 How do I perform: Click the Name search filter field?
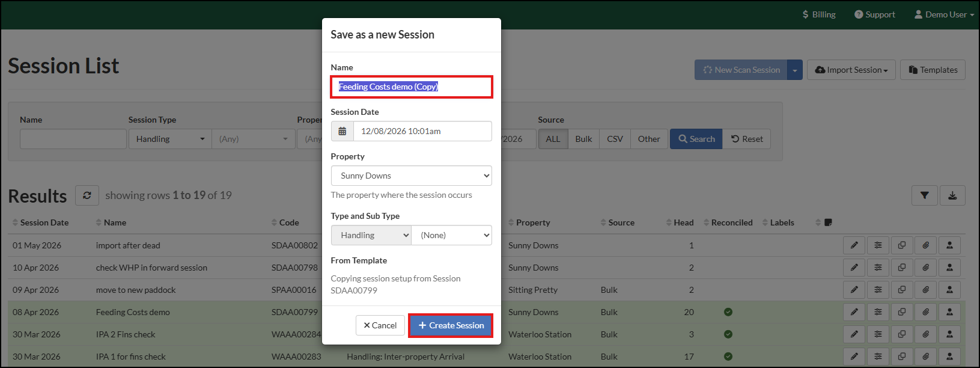(x=73, y=139)
